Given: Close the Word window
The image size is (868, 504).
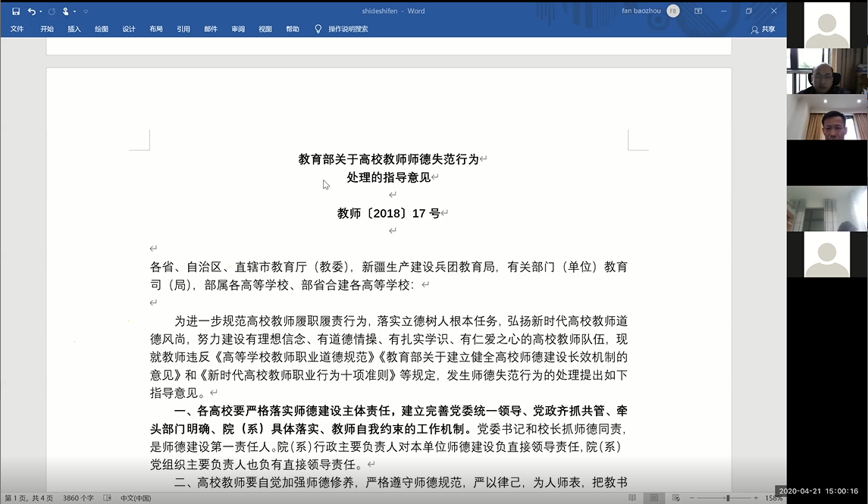Looking at the screenshot, I should (774, 11).
